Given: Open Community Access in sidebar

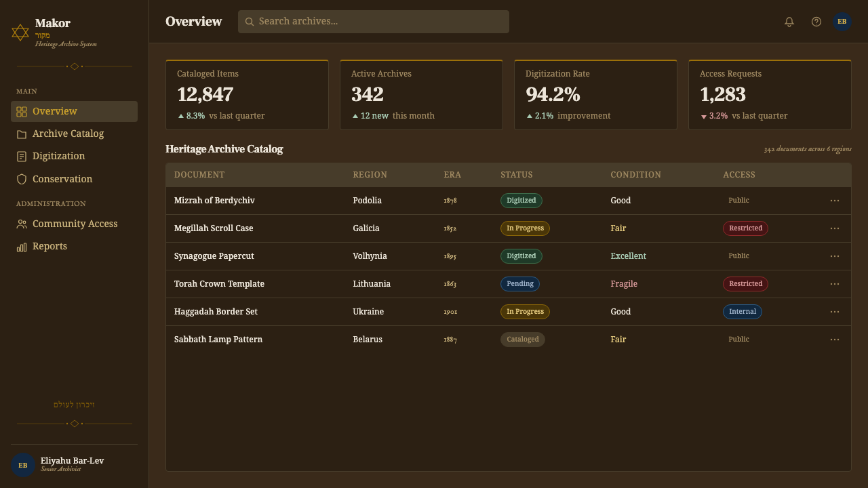Looking at the screenshot, I should [x=74, y=224].
